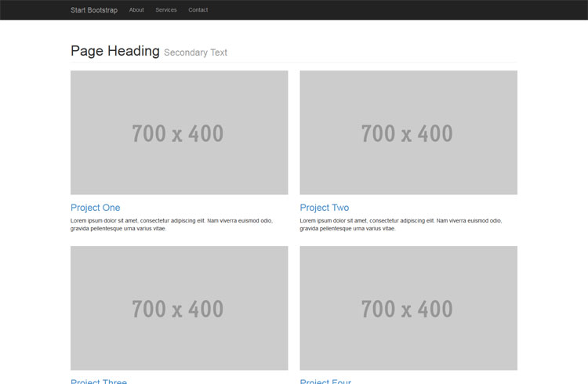This screenshot has height=384, width=588.
Task: Go to Services in navigation bar
Action: (166, 10)
